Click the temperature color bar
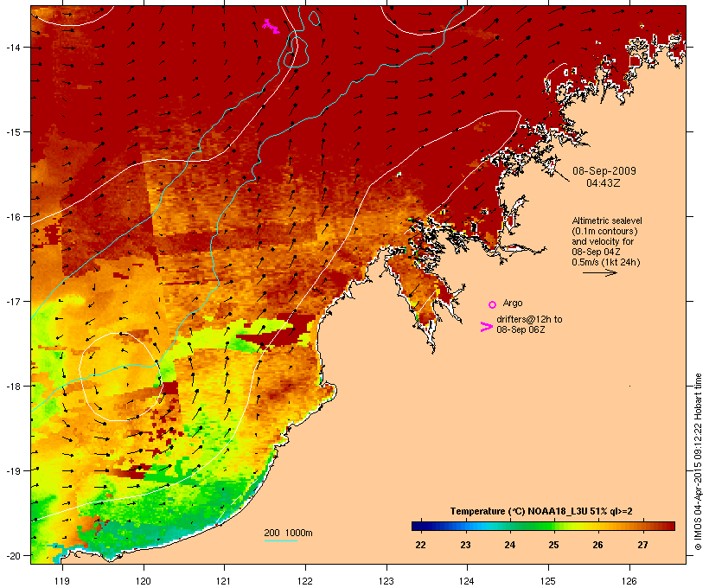 click(543, 526)
